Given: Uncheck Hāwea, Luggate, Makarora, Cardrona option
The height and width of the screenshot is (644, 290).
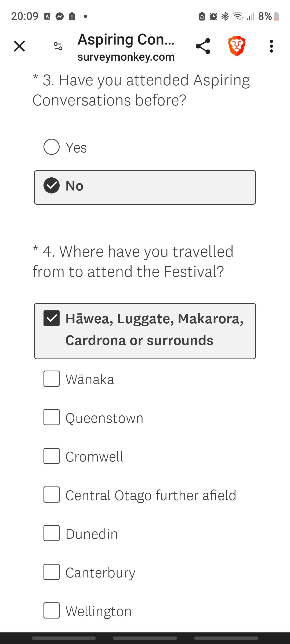Looking at the screenshot, I should pos(52,318).
